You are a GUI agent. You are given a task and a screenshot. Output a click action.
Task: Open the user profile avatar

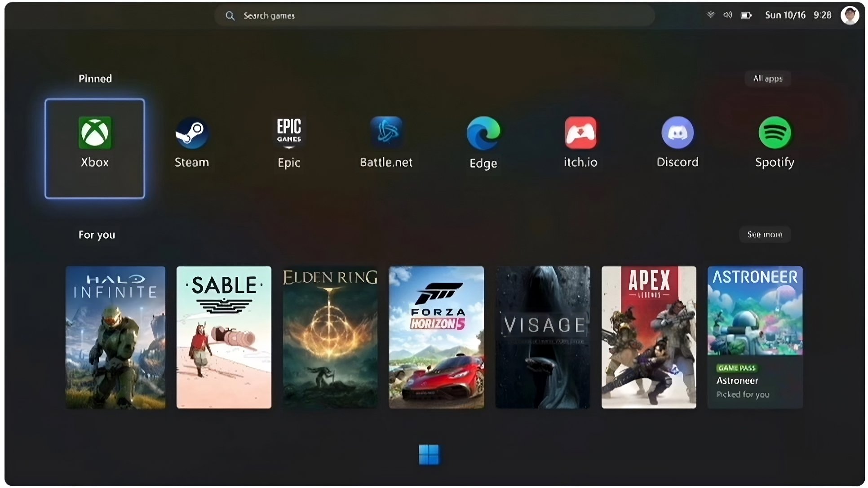tap(850, 15)
